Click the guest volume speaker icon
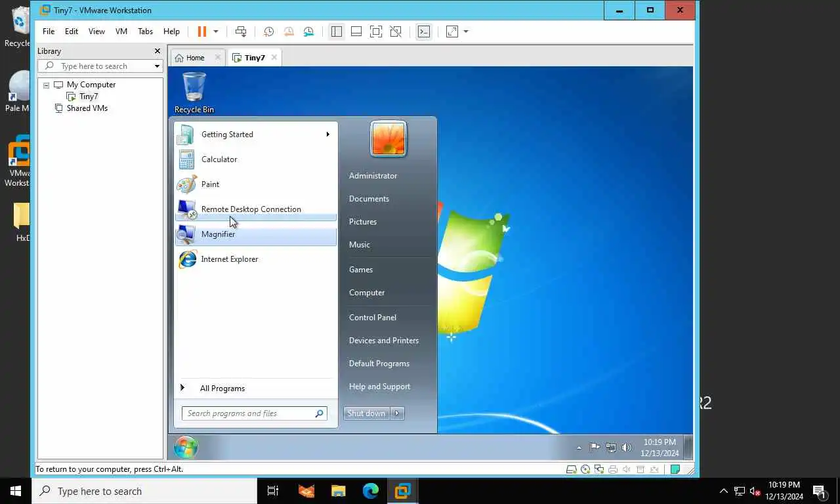This screenshot has height=504, width=840. (x=626, y=448)
